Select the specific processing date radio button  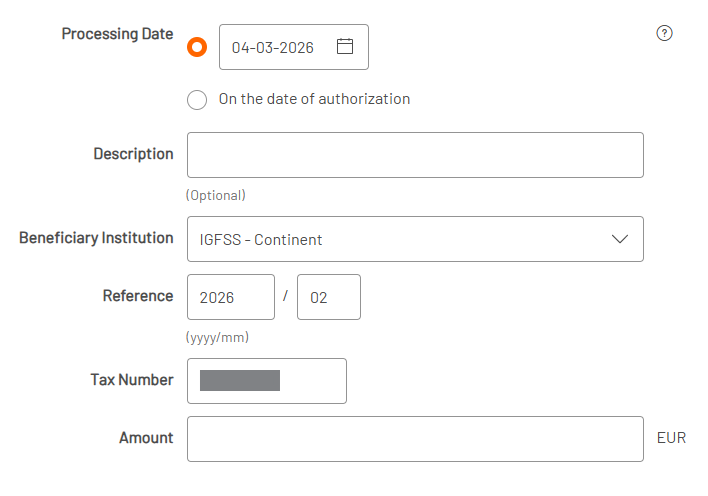[197, 47]
